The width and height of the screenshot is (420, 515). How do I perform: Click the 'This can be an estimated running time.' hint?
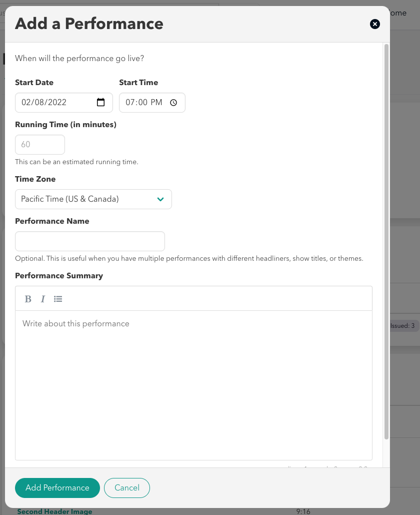tap(77, 162)
